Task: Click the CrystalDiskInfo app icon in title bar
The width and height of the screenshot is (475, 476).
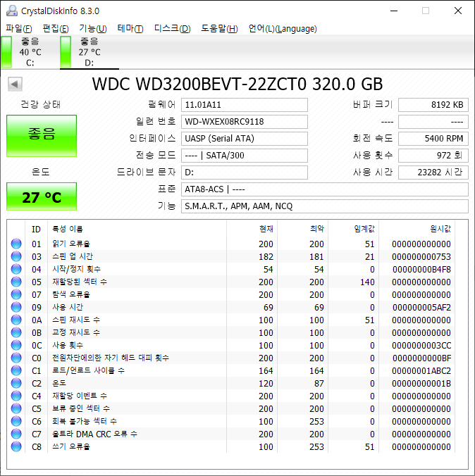Action: (x=11, y=11)
